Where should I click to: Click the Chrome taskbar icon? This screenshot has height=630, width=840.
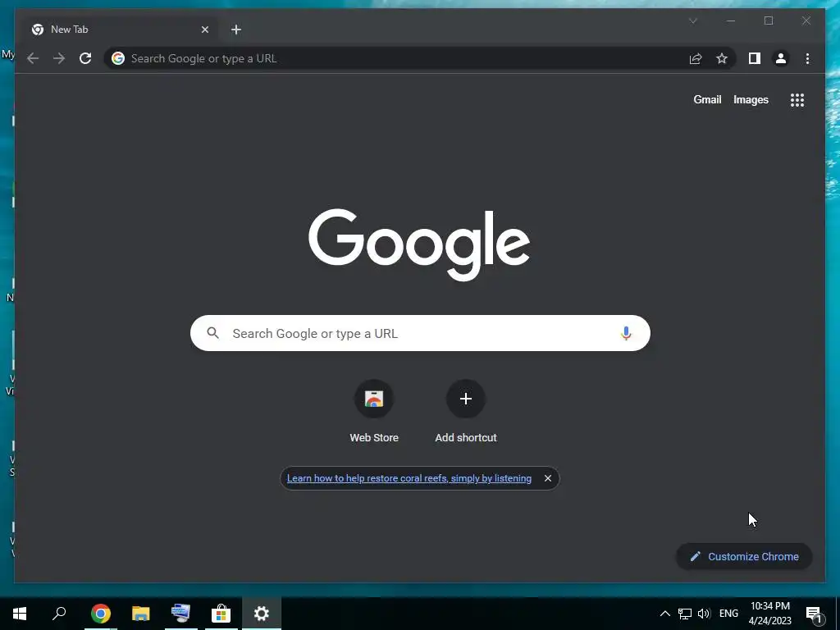tap(100, 614)
